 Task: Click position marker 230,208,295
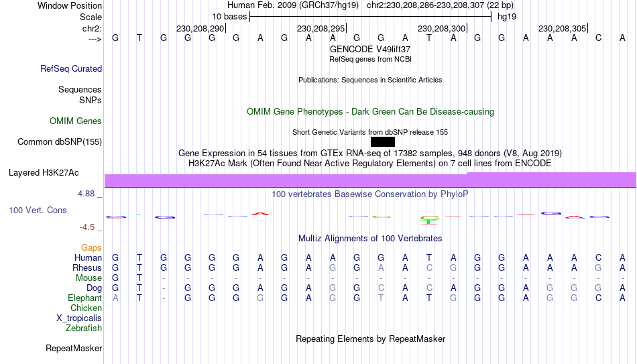point(321,28)
